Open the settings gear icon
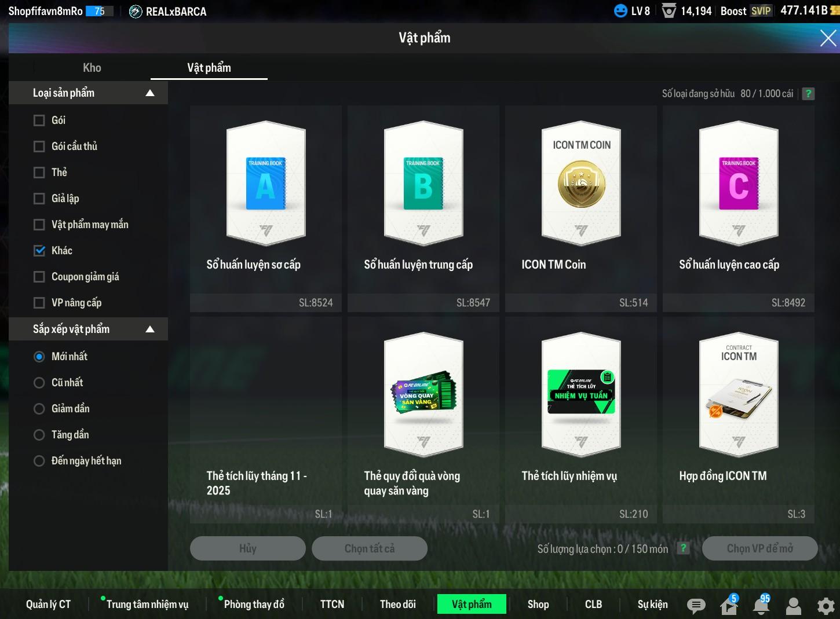This screenshot has width=840, height=619. (x=826, y=606)
